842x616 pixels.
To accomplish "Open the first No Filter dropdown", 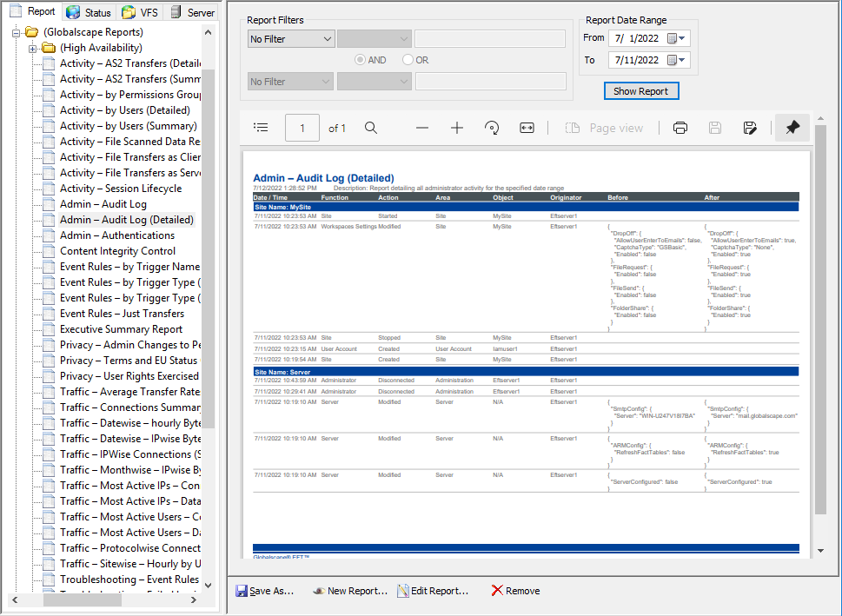I will point(291,38).
